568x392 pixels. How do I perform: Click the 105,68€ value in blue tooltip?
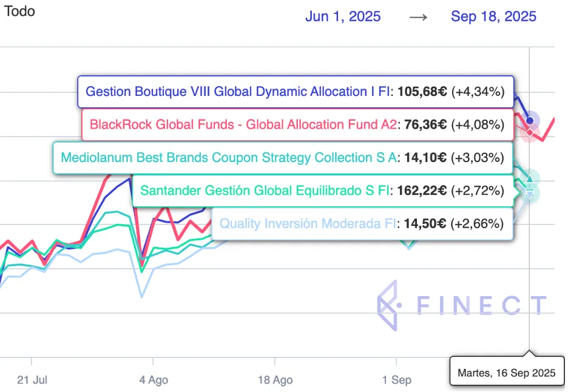(x=422, y=92)
